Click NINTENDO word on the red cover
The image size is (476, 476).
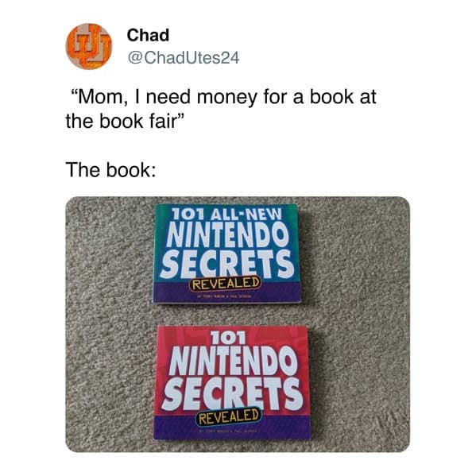tap(233, 360)
